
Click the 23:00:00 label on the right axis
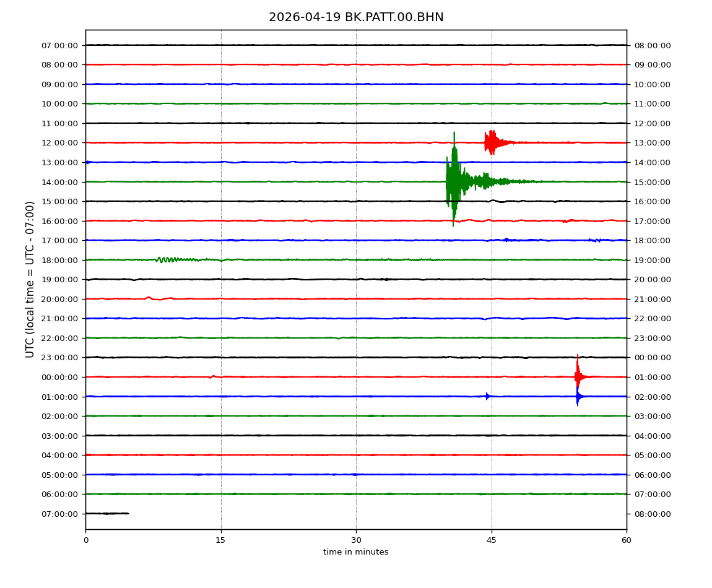(652, 338)
